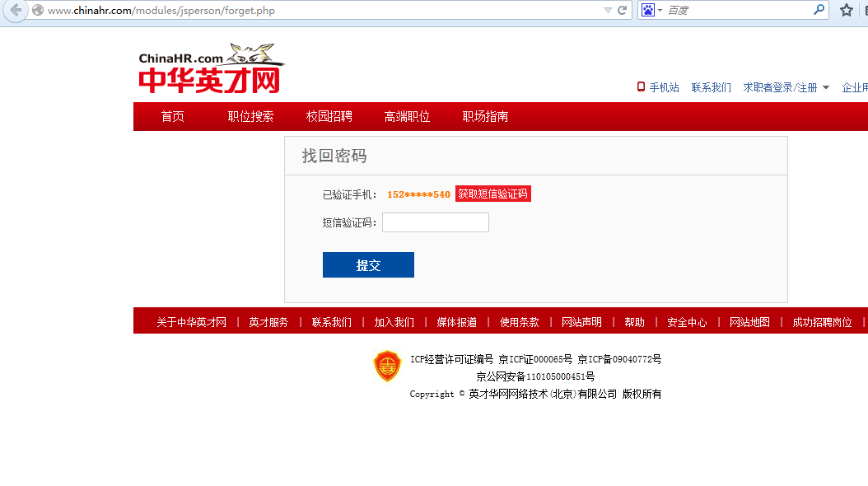Focus the 短信验证码 input field

coord(435,222)
